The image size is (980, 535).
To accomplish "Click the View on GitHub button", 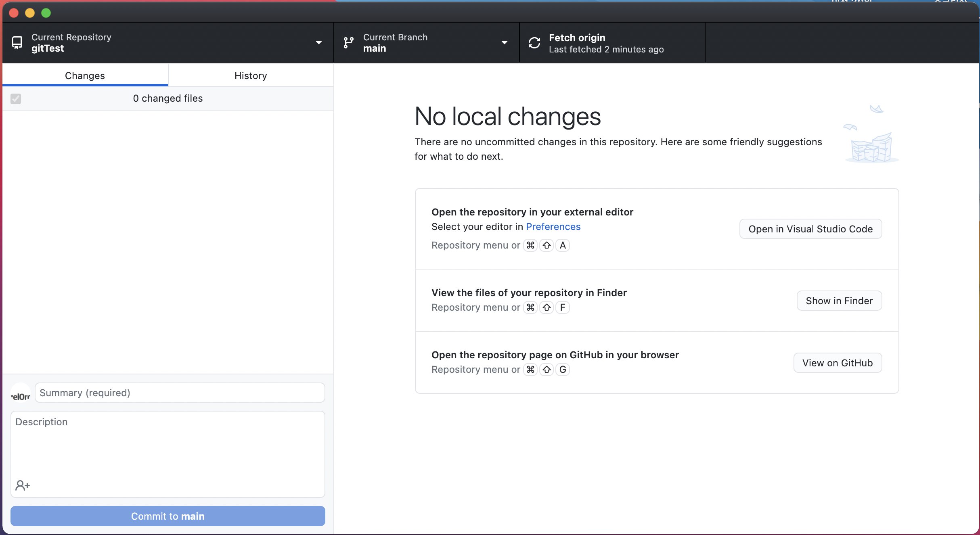I will click(x=838, y=363).
